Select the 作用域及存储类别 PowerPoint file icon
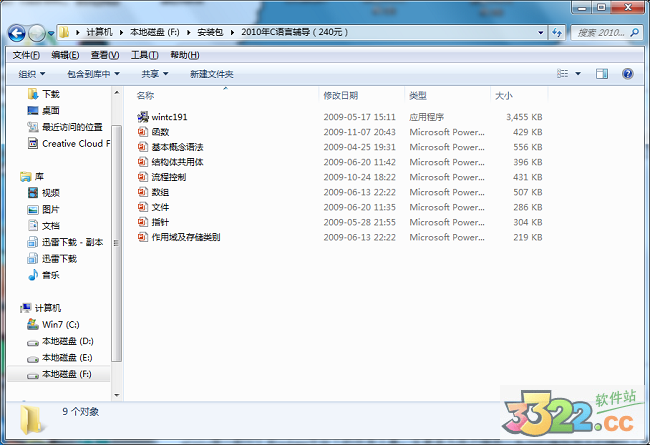 coord(143,237)
